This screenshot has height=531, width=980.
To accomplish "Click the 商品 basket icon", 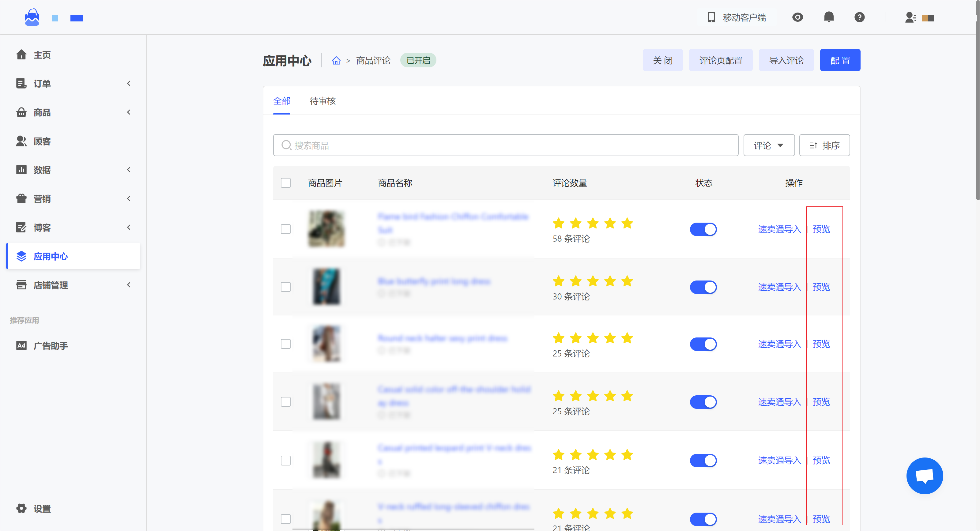I will tap(21, 112).
